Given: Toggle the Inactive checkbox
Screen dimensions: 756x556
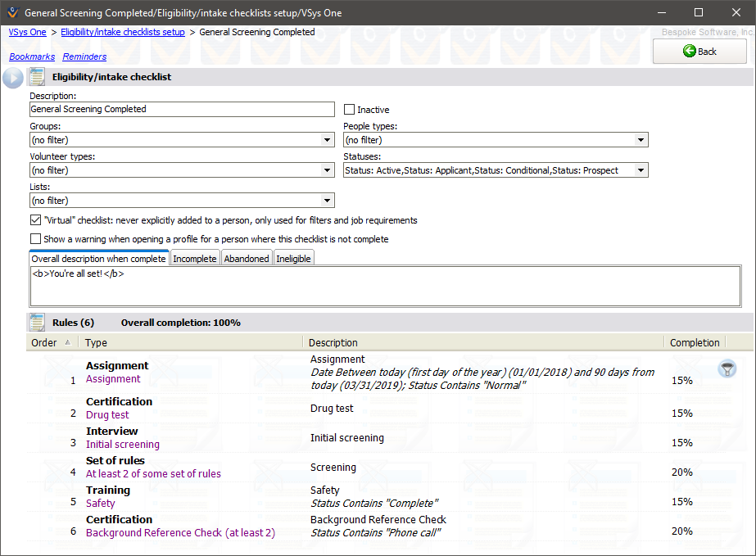Looking at the screenshot, I should (350, 110).
